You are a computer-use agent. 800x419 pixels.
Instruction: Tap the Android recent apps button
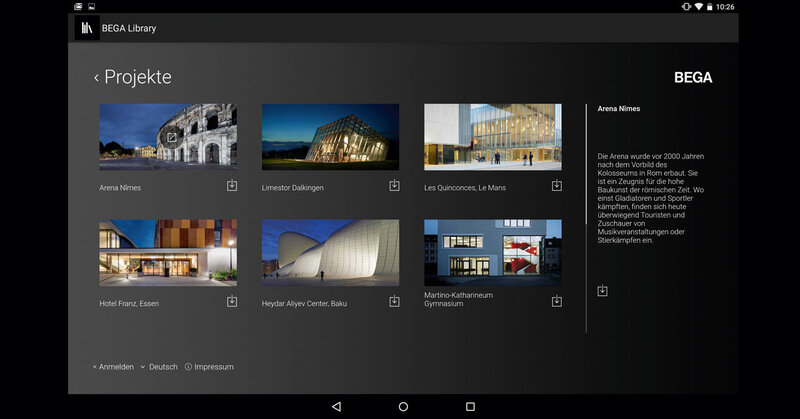pos(470,406)
